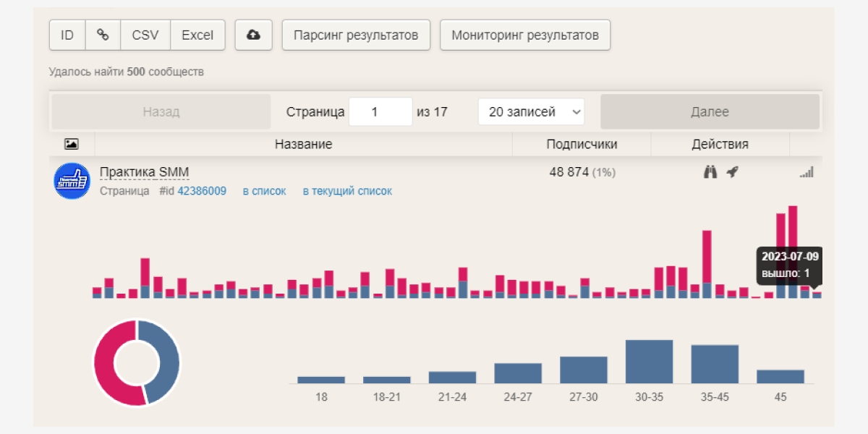Click the link chain icon button
868x434 pixels.
click(x=103, y=35)
